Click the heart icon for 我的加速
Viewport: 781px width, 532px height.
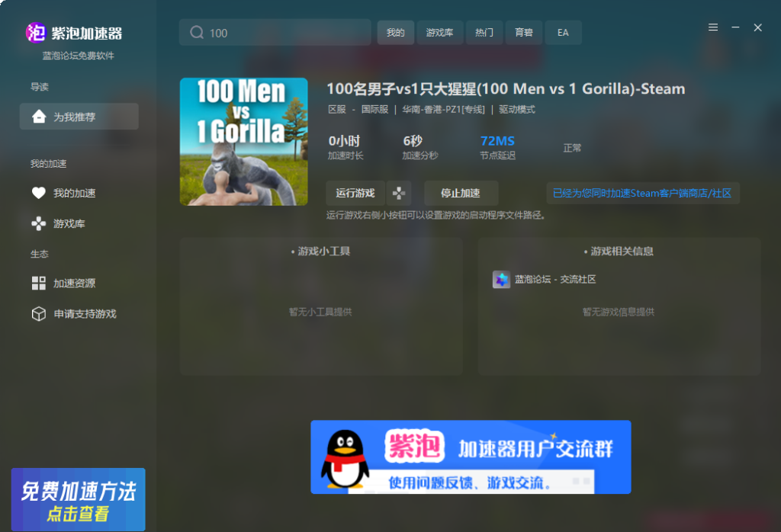39,193
